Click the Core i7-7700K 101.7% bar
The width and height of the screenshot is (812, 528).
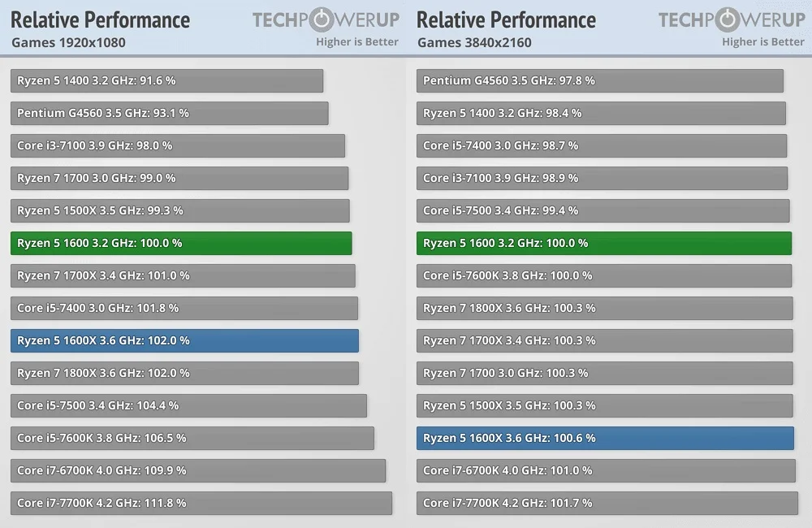click(x=607, y=503)
